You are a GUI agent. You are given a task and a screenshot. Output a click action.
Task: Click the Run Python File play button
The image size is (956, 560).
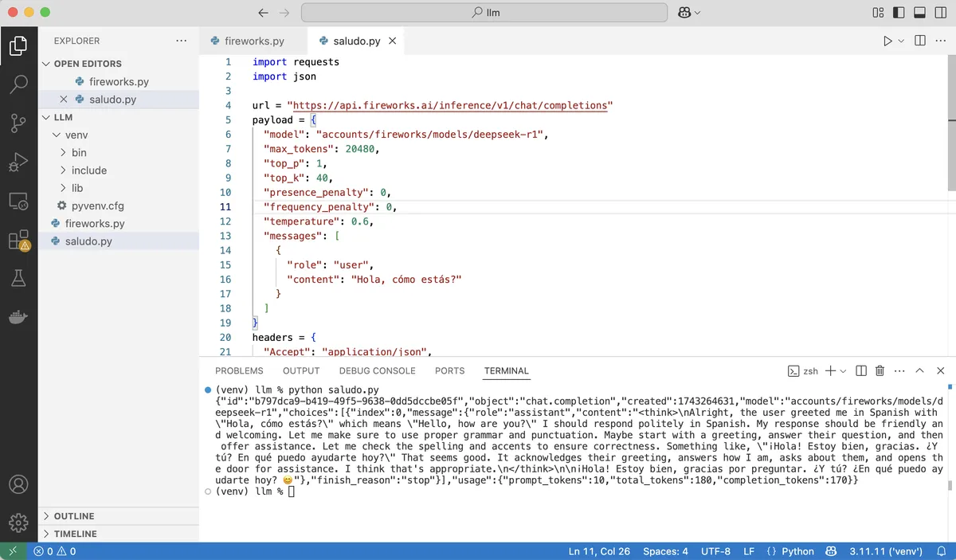click(887, 41)
